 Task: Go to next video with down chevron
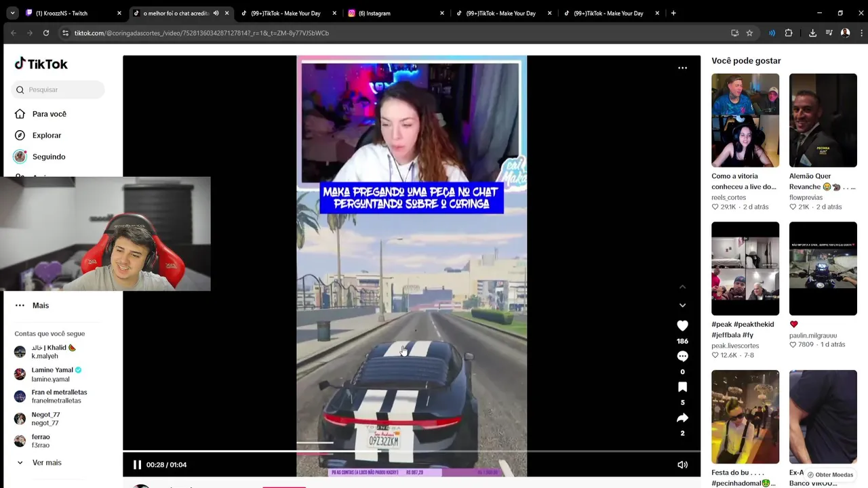(682, 306)
